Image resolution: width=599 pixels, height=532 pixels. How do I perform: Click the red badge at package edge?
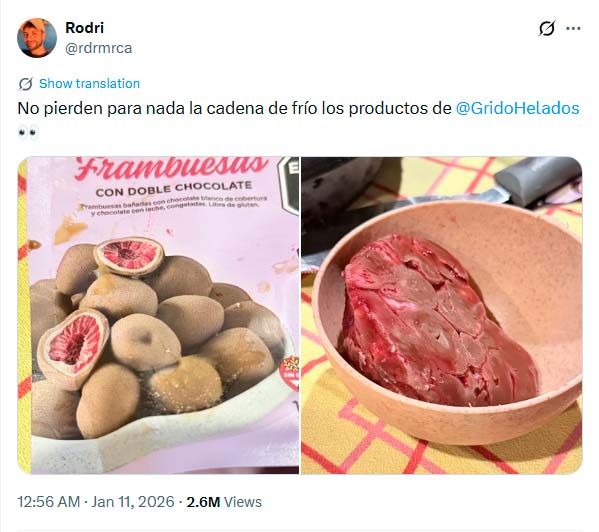[x=291, y=372]
